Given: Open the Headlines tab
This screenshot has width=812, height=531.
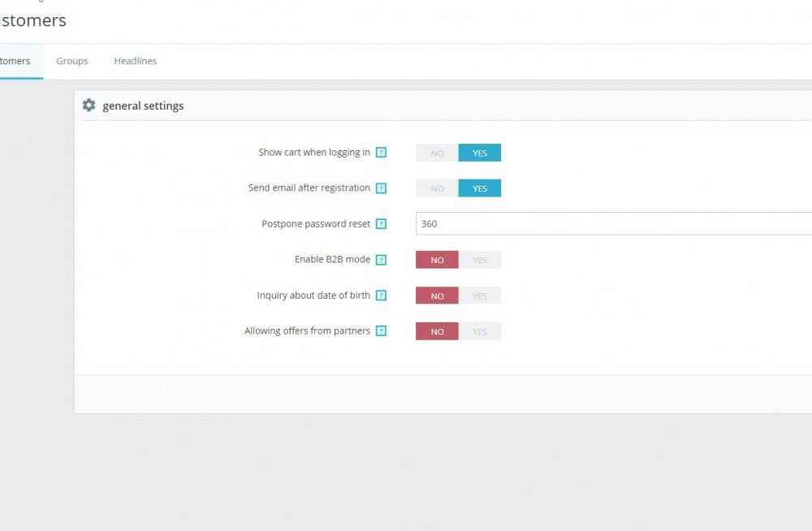Looking at the screenshot, I should (136, 61).
